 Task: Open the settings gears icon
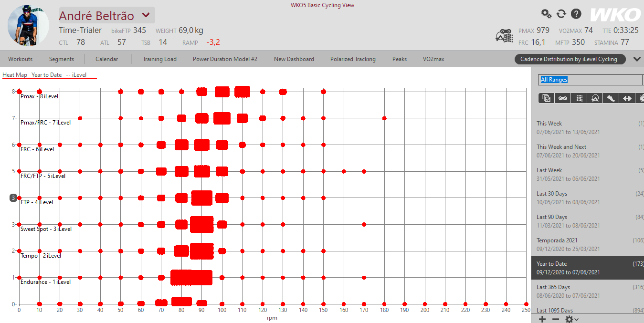pyautogui.click(x=546, y=14)
